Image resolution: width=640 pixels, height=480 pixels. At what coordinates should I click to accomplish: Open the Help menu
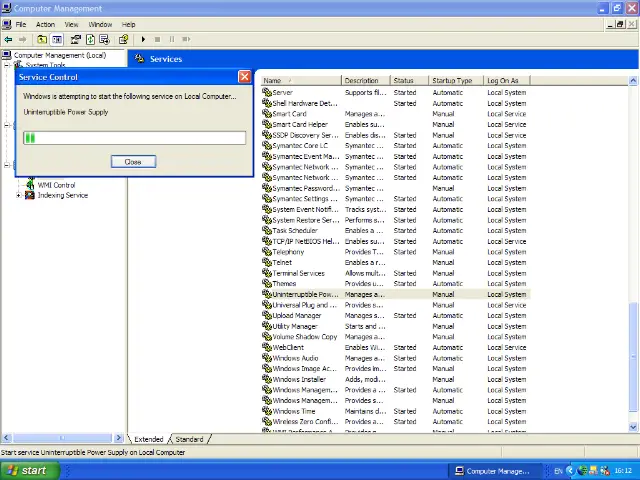tap(129, 24)
